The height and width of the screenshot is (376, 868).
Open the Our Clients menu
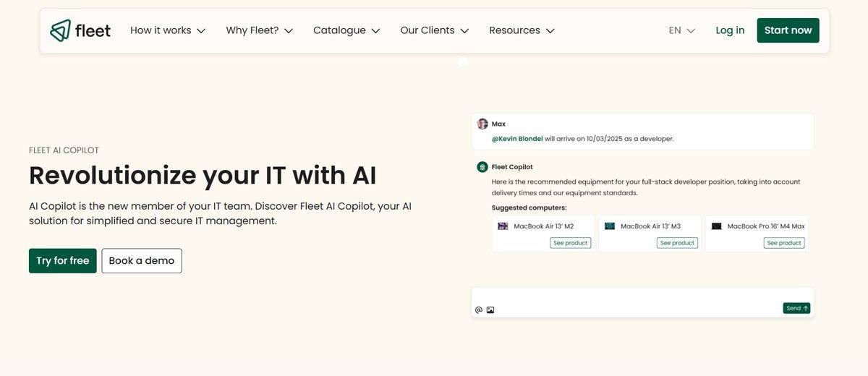[434, 30]
